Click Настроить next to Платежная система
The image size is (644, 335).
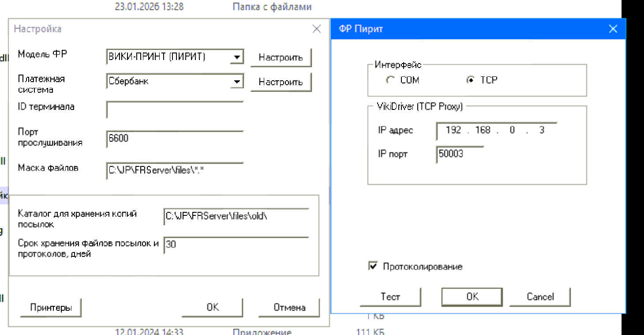pyautogui.click(x=281, y=82)
